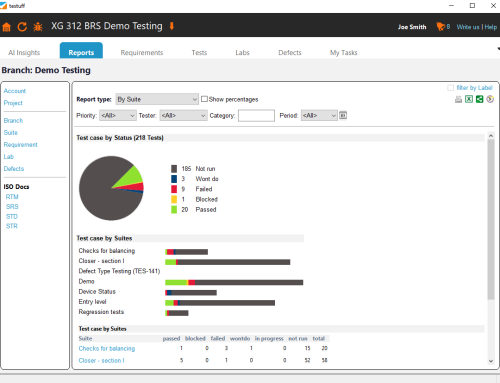Click the notification count 8
The image size is (500, 383).
pos(448,27)
